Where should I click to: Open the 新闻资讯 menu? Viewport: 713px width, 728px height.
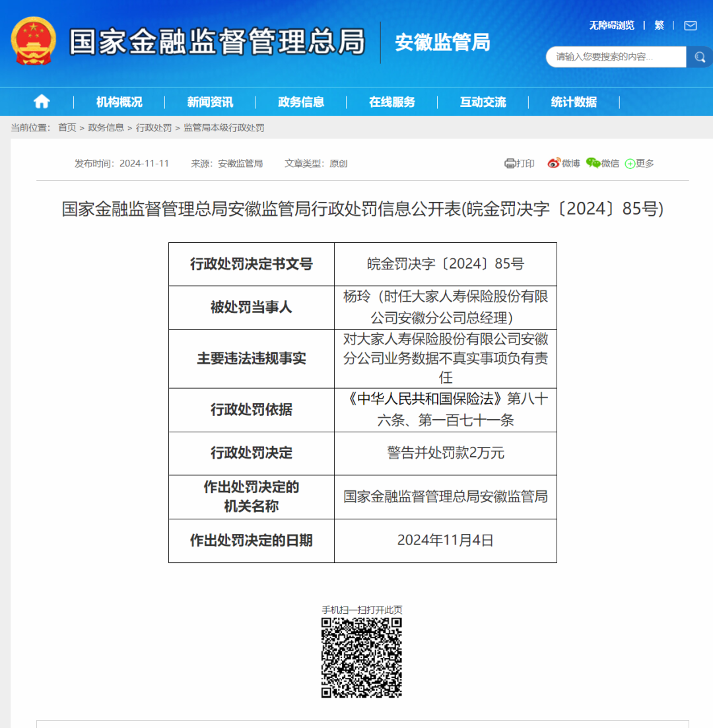(x=210, y=102)
